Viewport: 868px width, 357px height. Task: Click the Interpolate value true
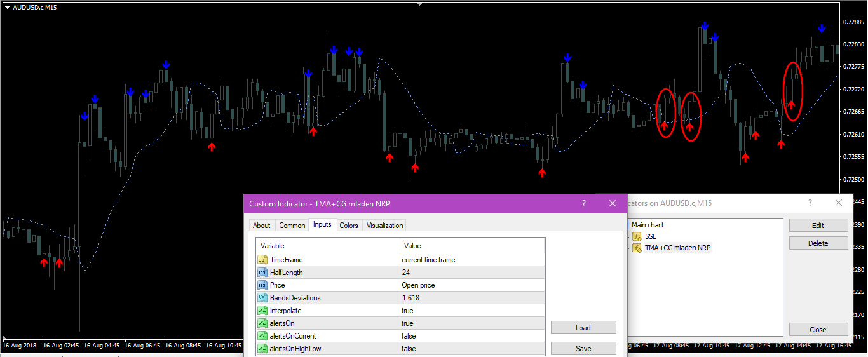472,311
